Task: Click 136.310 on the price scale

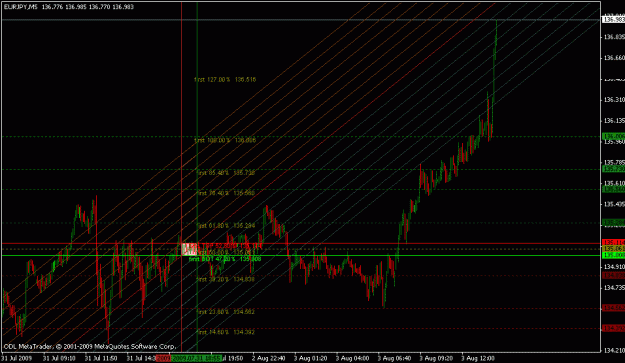Action: pyautogui.click(x=614, y=100)
